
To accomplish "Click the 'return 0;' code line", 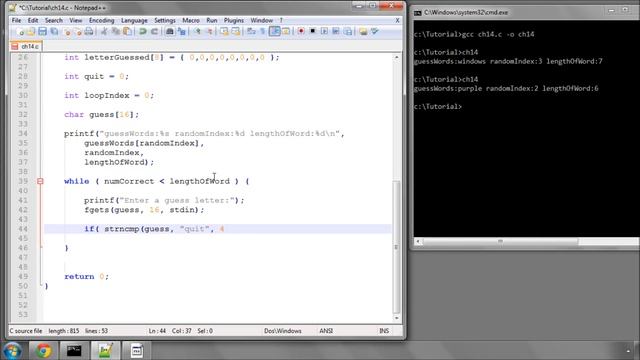I will coord(87,277).
